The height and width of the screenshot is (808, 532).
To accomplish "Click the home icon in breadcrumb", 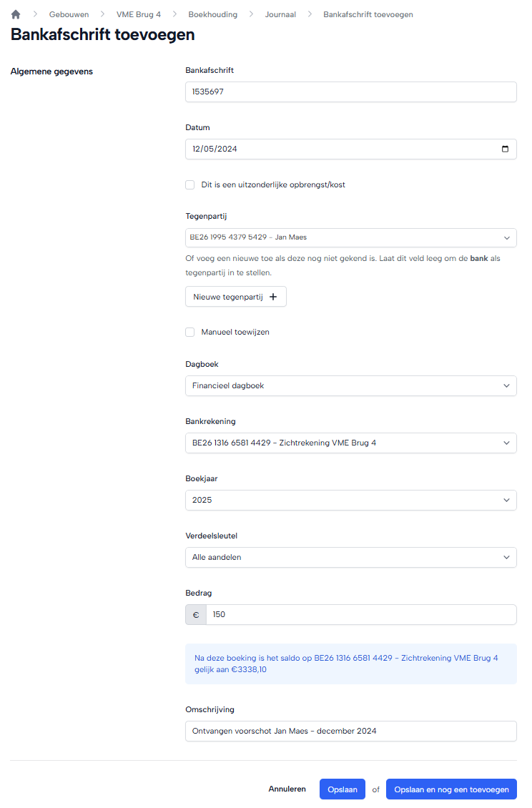I will point(16,14).
